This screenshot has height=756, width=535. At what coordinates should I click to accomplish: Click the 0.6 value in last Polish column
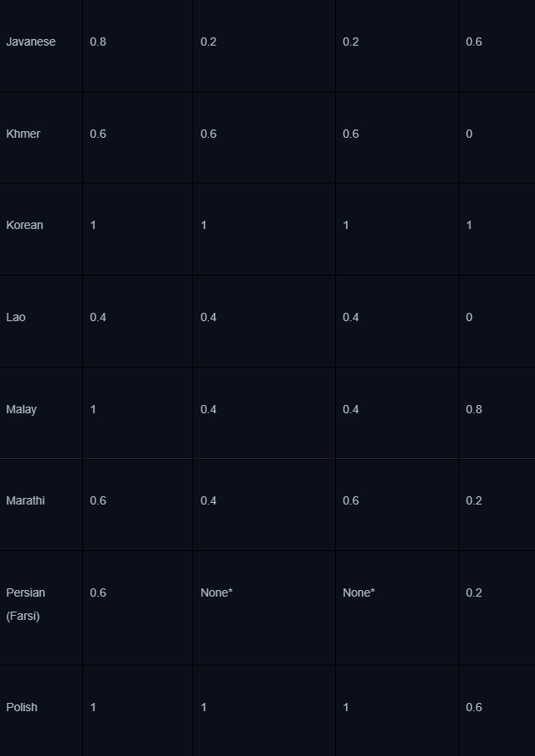[x=474, y=707]
